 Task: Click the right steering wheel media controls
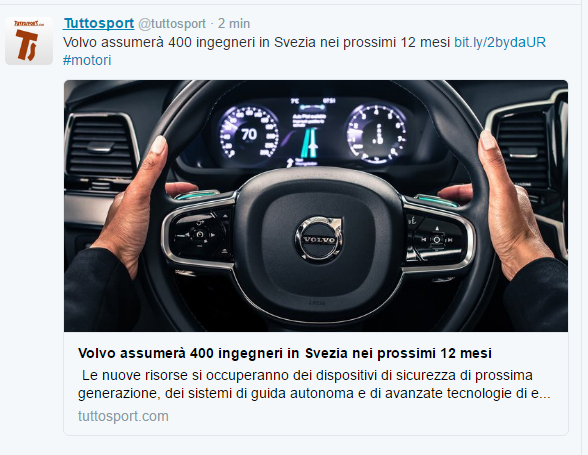point(437,238)
